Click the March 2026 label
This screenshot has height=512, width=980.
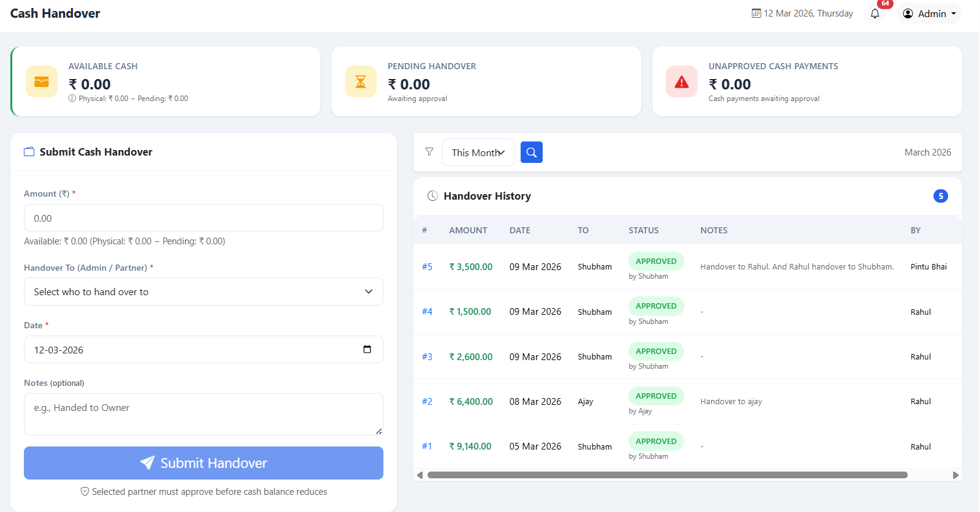[x=928, y=152]
